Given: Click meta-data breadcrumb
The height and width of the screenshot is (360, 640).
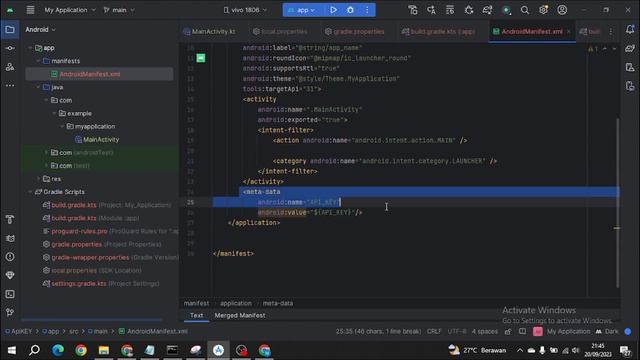Looking at the screenshot, I should point(278,303).
